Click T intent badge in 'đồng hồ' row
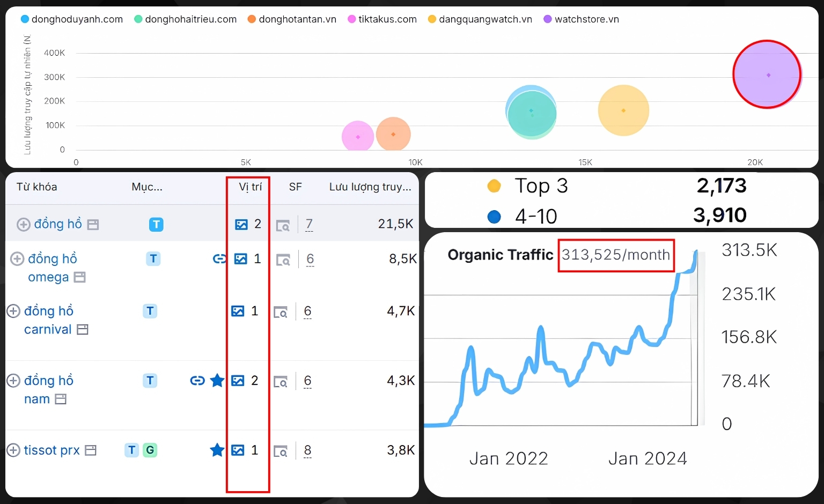Image resolution: width=824 pixels, height=504 pixels. point(156,225)
